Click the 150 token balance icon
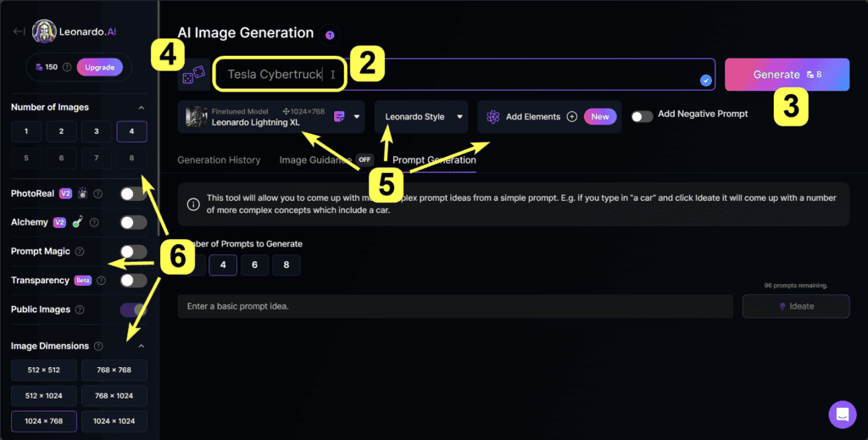This screenshot has width=868, height=440. click(39, 67)
